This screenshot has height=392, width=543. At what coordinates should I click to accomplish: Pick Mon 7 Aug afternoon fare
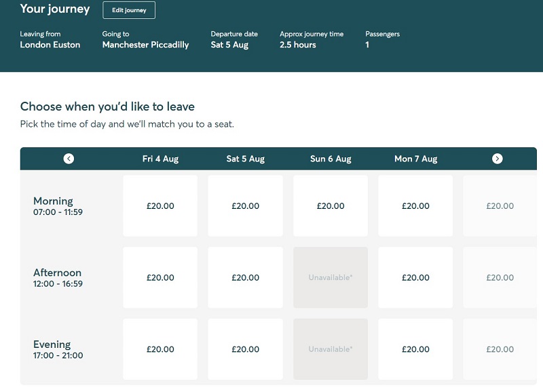coord(415,277)
